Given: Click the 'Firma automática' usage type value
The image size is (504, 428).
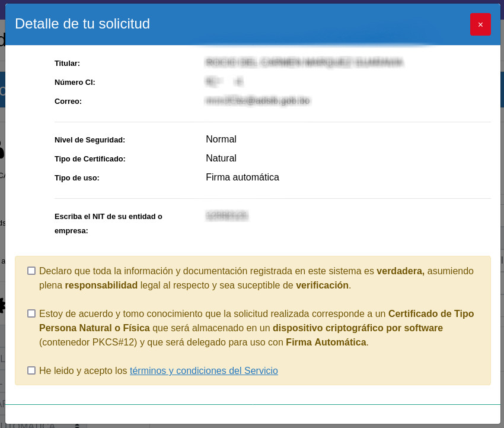Looking at the screenshot, I should [242, 177].
